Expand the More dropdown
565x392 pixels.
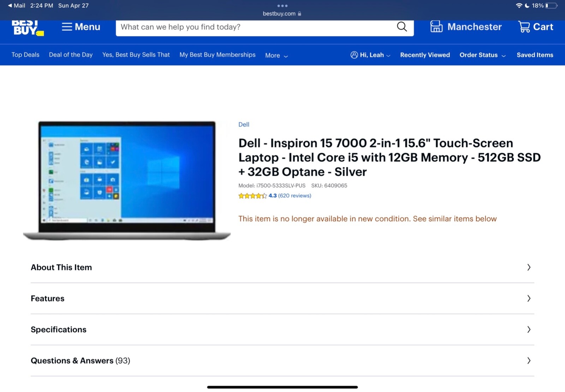(276, 55)
